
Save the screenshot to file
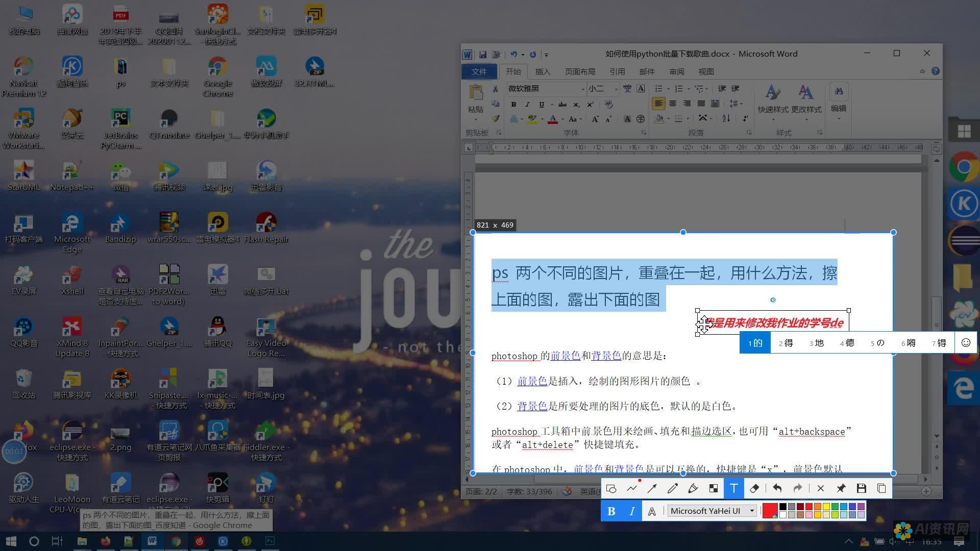[861, 489]
